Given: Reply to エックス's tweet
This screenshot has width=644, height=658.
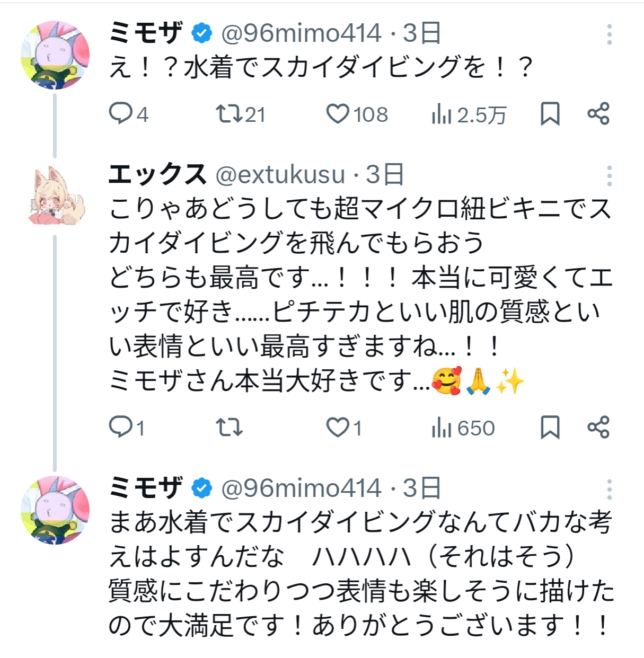Looking at the screenshot, I should coord(126,427).
